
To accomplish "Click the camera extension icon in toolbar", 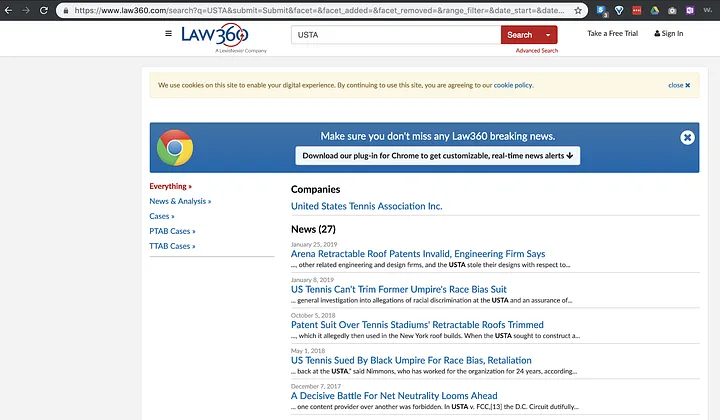I will [x=672, y=11].
